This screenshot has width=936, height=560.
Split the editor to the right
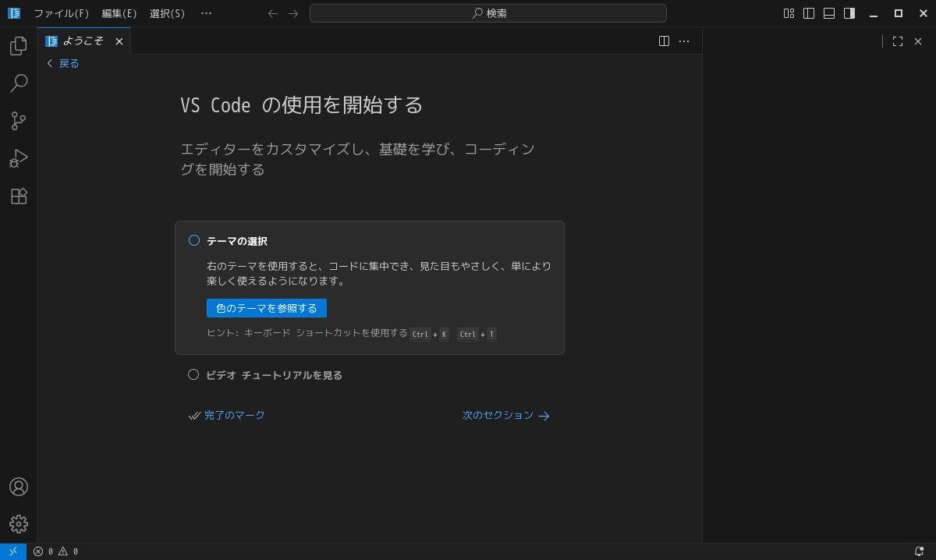click(664, 41)
